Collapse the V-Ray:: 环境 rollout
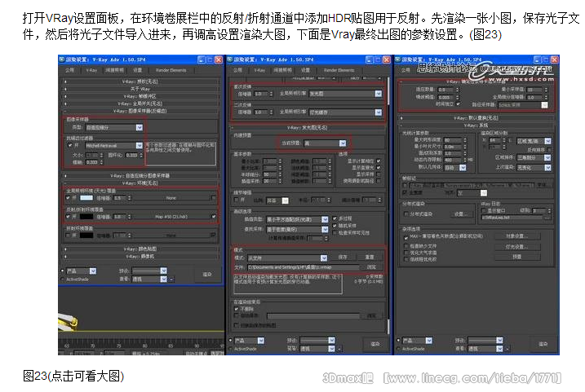This screenshot has width=585, height=392. (140, 183)
